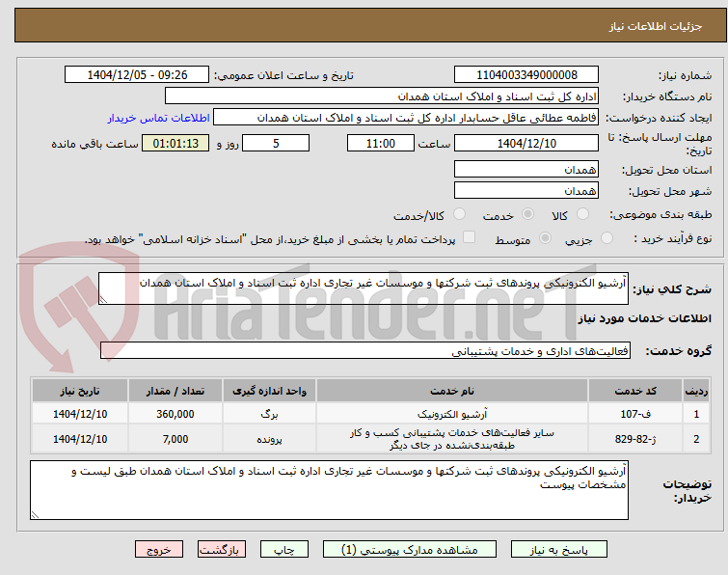Click سایر فعالیت‌های خدمات پشتیبانی service name cell
Screen dimensions: 728x575
pyautogui.click(x=452, y=439)
